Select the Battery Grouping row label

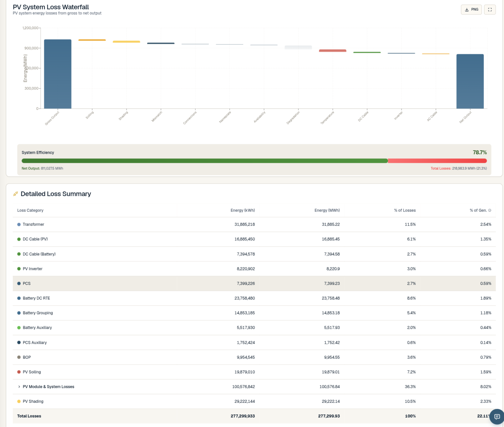tap(38, 313)
